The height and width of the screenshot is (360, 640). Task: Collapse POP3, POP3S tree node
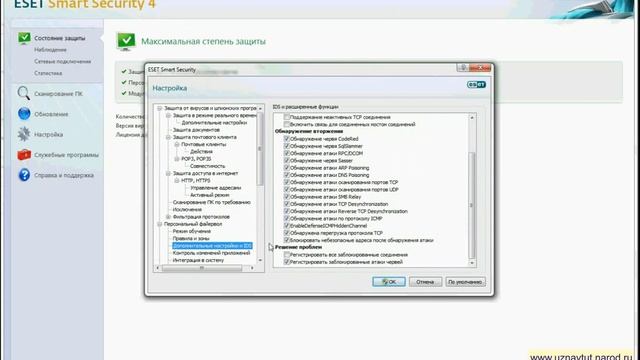pos(177,159)
